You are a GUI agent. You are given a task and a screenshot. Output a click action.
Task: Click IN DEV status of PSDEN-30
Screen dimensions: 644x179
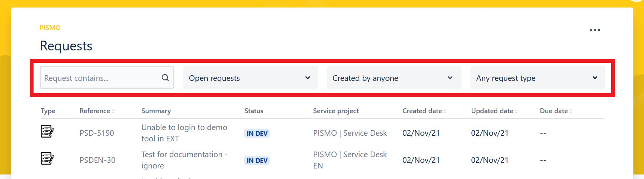(257, 161)
